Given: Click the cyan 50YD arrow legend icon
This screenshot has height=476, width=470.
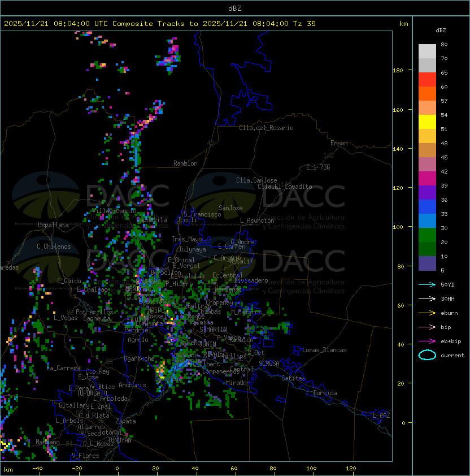Looking at the screenshot, I should click(427, 285).
